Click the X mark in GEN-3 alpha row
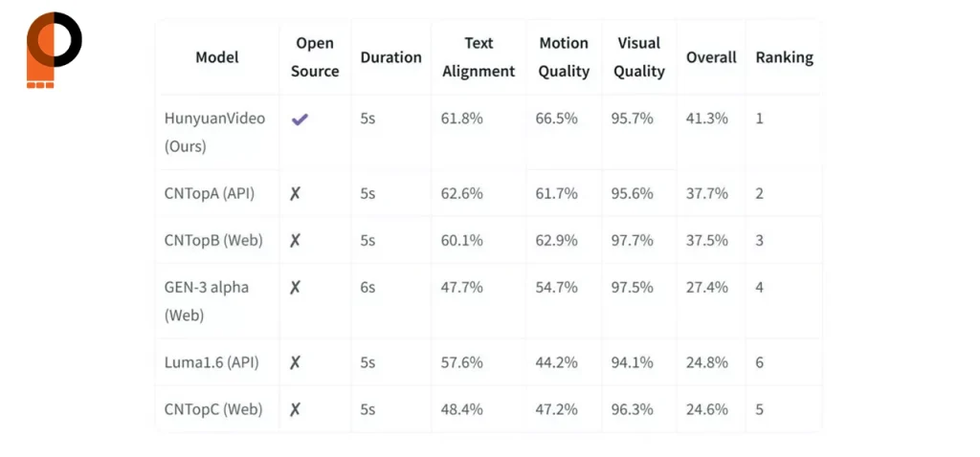The height and width of the screenshot is (457, 980). (295, 287)
